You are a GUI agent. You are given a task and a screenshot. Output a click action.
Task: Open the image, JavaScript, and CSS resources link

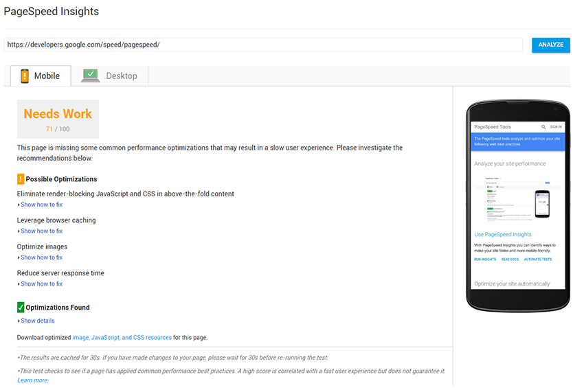coord(122,337)
